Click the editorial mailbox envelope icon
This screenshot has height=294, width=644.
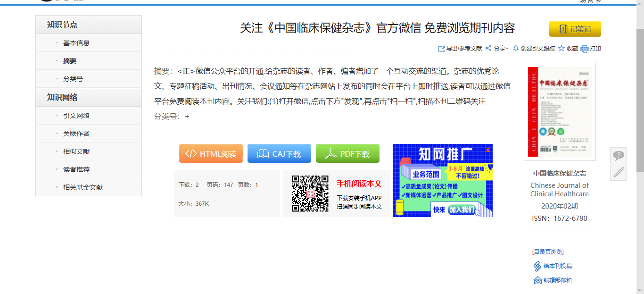[537, 280]
